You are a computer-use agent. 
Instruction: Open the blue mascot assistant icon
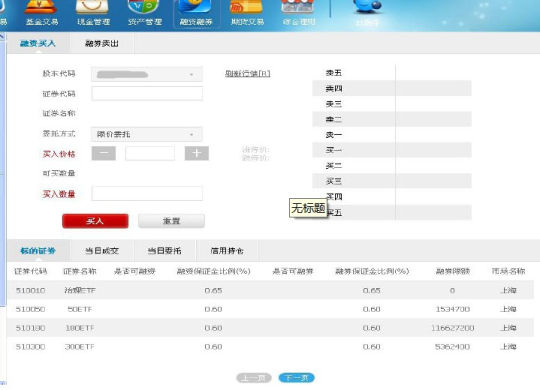(367, 13)
